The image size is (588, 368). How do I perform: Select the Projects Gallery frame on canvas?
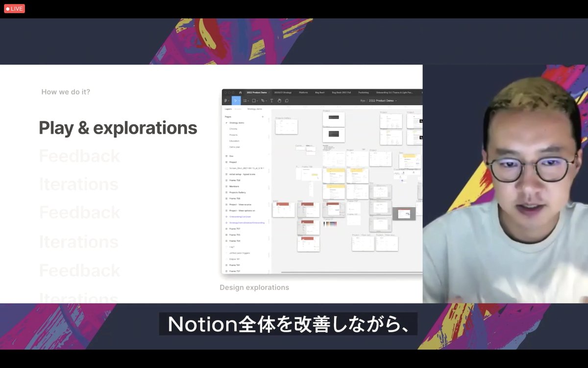pyautogui.click(x=286, y=127)
